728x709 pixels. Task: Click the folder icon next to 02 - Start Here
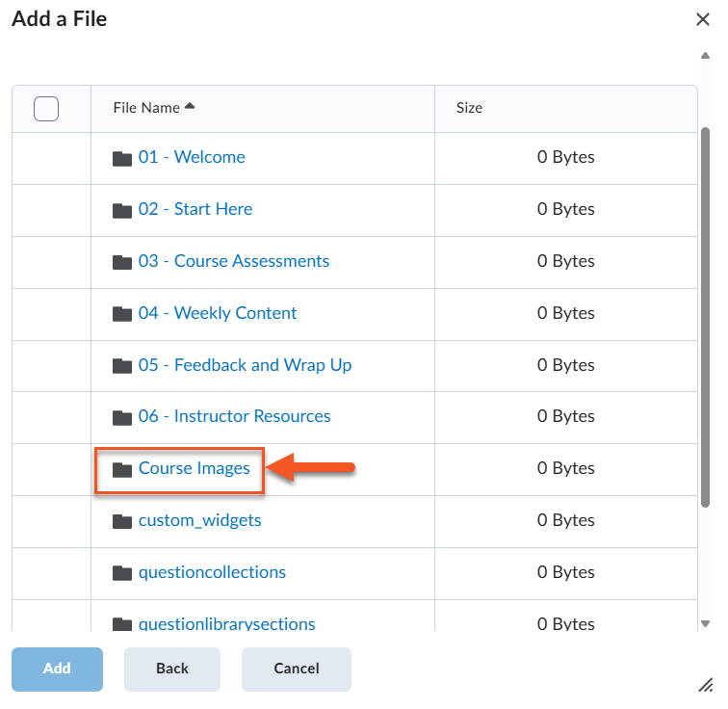pyautogui.click(x=121, y=210)
